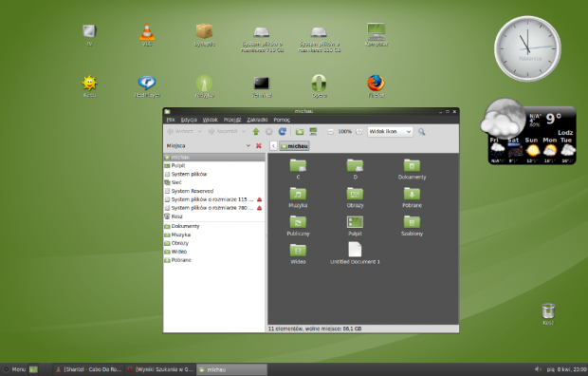The width and height of the screenshot is (588, 376).
Task: Select System plików in the sidebar
Action: point(214,175)
